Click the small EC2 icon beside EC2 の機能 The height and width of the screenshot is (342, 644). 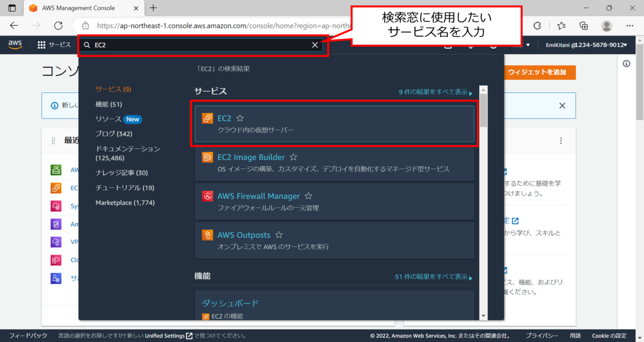(205, 317)
